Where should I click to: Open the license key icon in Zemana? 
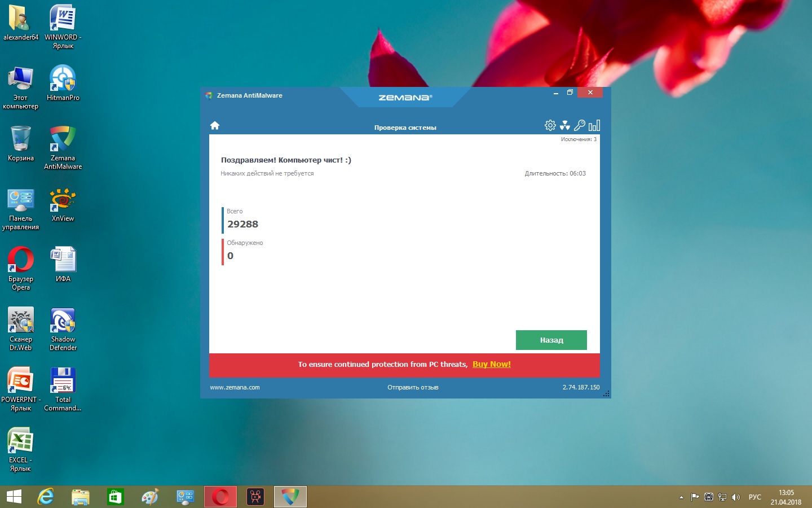[580, 125]
